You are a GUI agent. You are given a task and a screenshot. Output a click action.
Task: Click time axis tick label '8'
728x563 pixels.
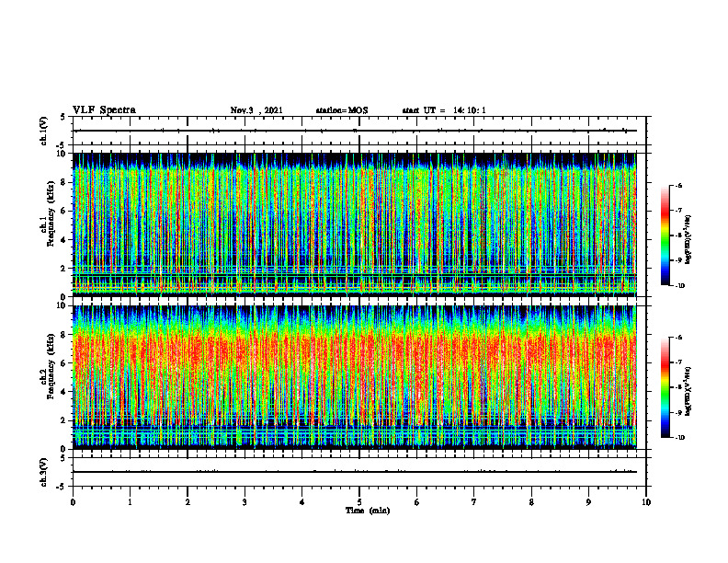(531, 502)
